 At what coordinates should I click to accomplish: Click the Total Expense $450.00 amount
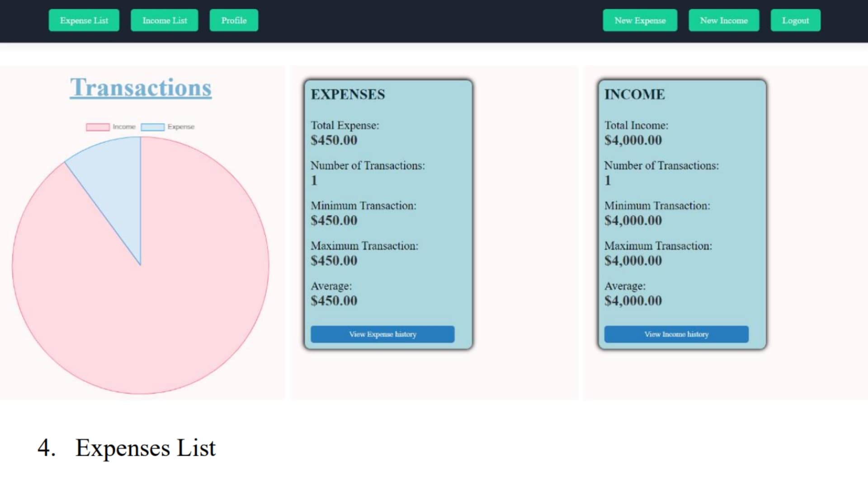334,140
